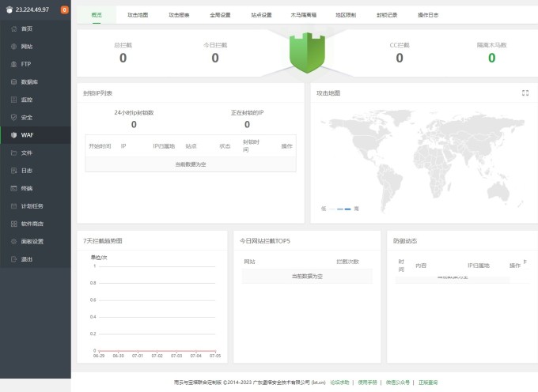538x392 pixels.
Task: Open the 首页 home icon in sidebar
Action: point(13,28)
